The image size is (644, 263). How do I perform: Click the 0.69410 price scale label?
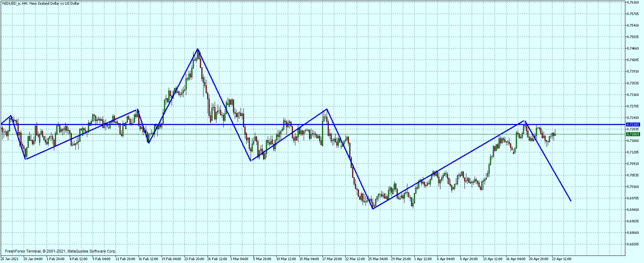[x=633, y=209]
